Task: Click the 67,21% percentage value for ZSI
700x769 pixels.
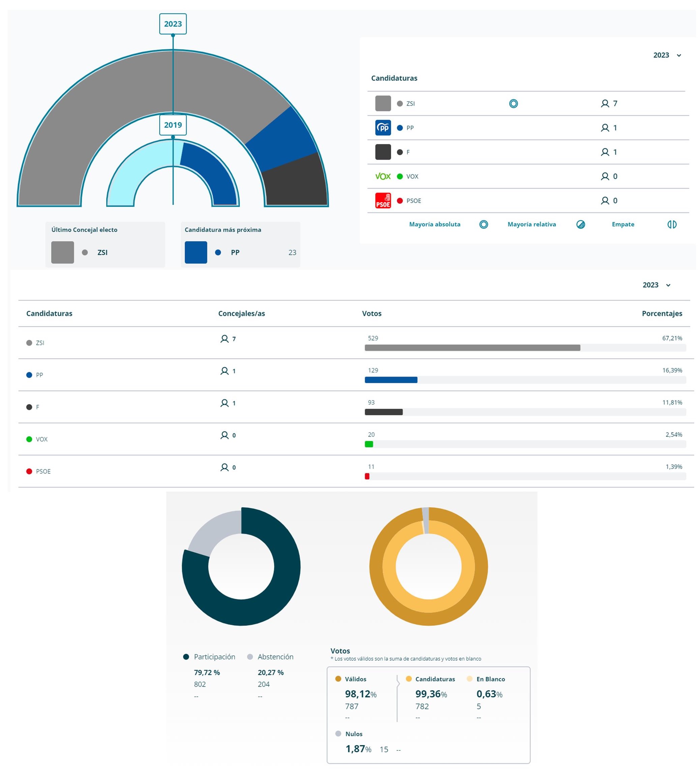Action: coord(672,338)
